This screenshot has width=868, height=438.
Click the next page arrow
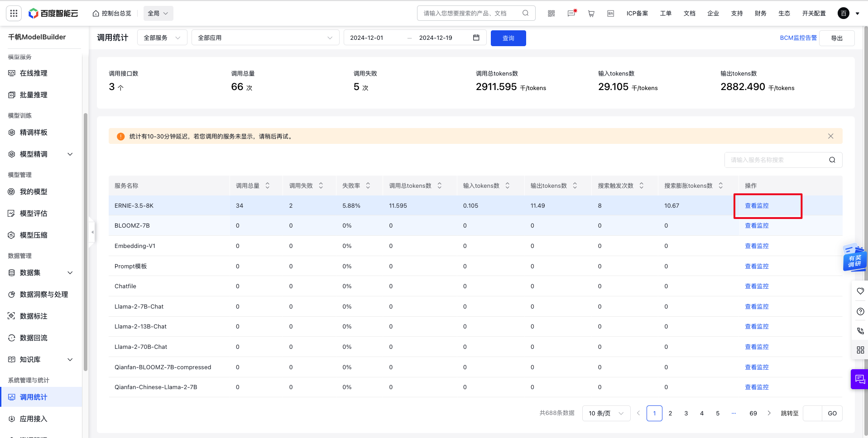click(x=769, y=413)
